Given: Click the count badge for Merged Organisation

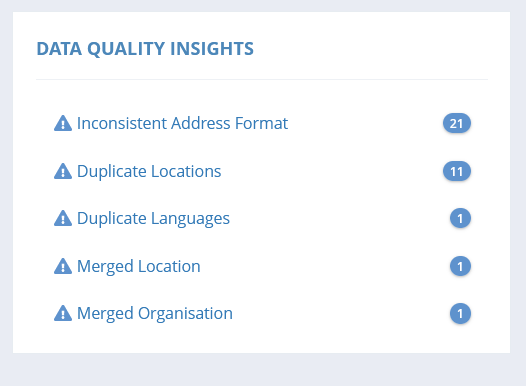Looking at the screenshot, I should click(x=460, y=314).
